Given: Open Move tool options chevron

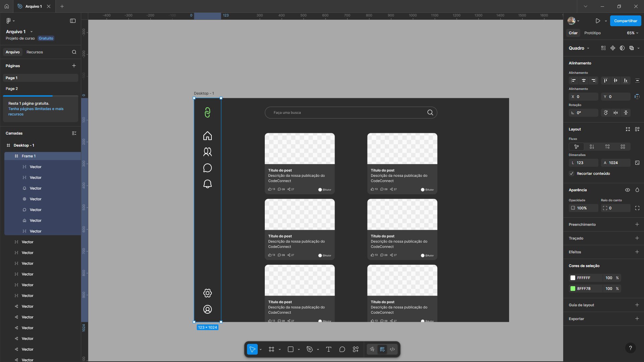Looking at the screenshot, I should tap(260, 349).
